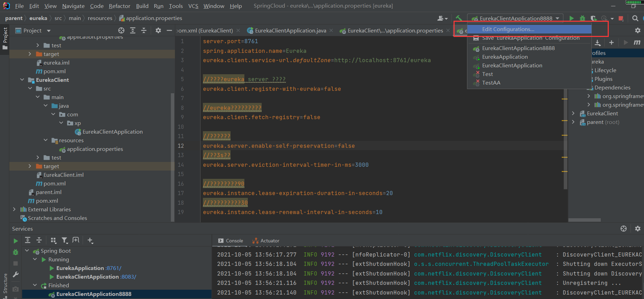This screenshot has width=644, height=299.
Task: Open the Navigate menu
Action: point(73,6)
